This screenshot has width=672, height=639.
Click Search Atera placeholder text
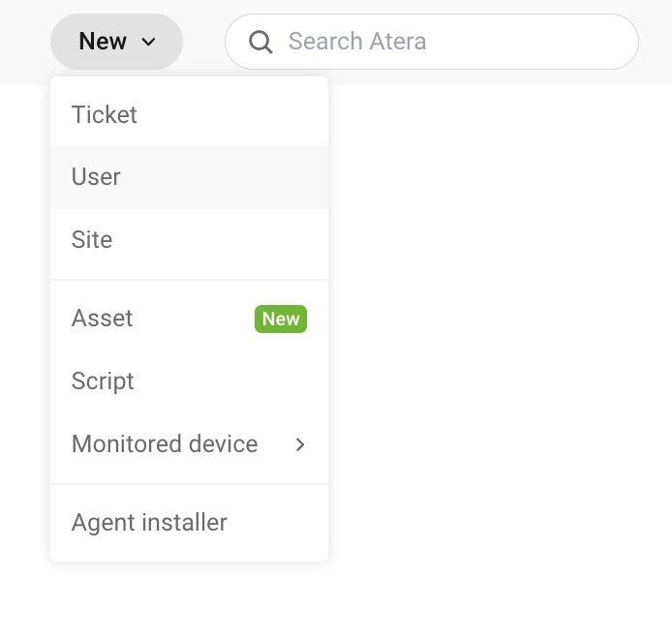tap(357, 42)
